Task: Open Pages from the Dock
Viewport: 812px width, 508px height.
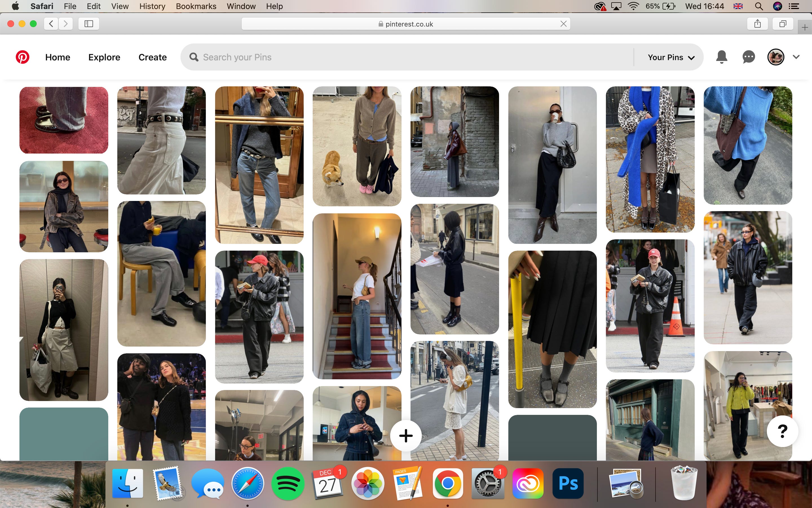Action: click(x=408, y=483)
